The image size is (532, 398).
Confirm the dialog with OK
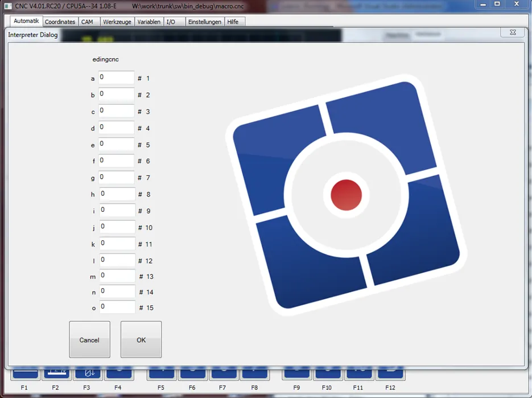(x=141, y=339)
